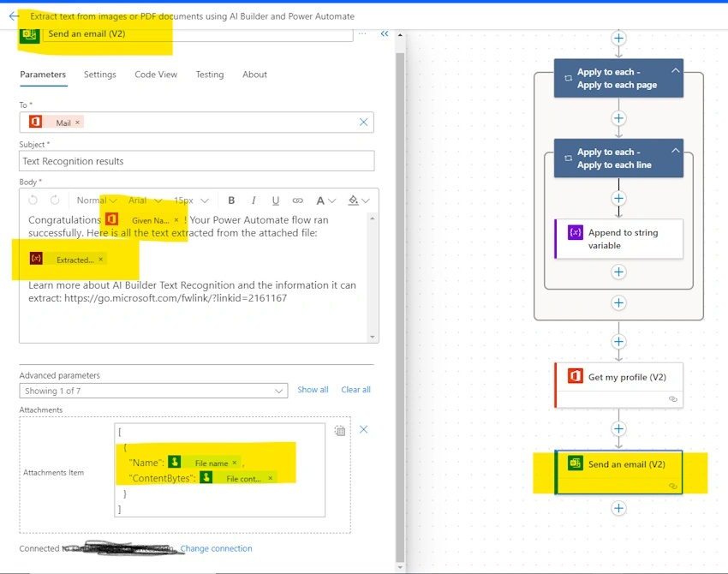This screenshot has height=574, width=728.
Task: Click inside the action name field 'Send an email (V2)'
Action: [x=198, y=33]
